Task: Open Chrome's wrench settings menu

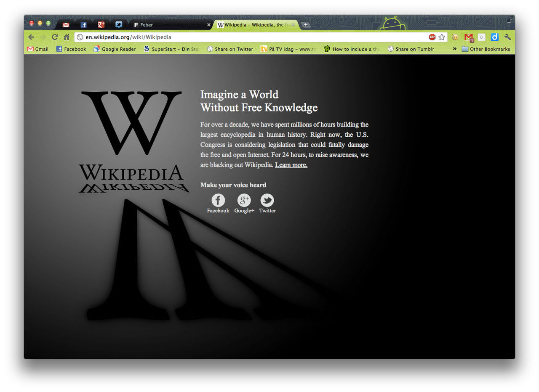Action: coord(507,37)
